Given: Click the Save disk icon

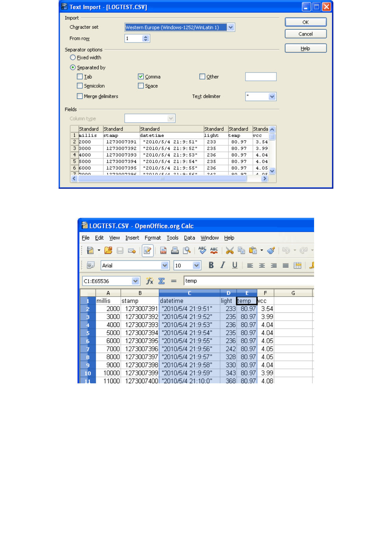Looking at the screenshot, I should 120,250.
